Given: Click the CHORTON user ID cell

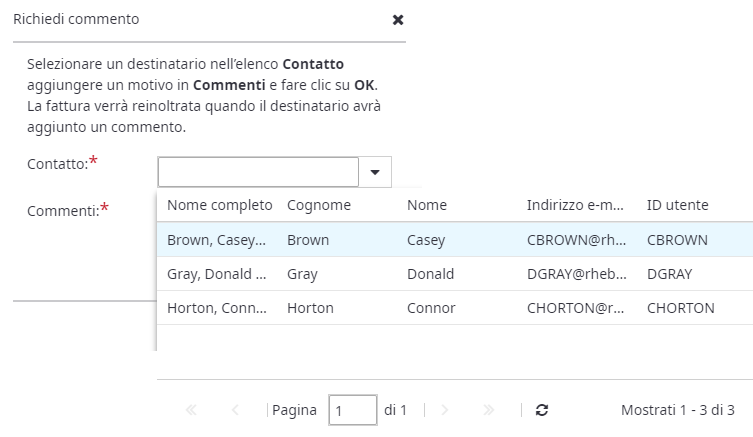Looking at the screenshot, I should click(681, 308).
